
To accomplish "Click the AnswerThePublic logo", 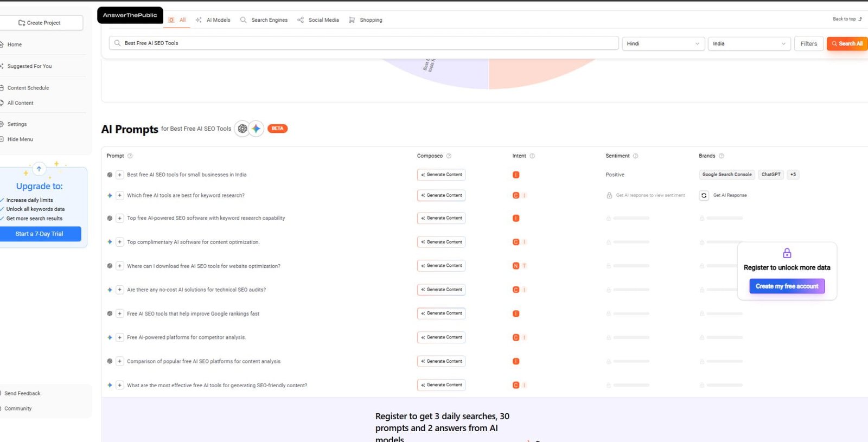I will pyautogui.click(x=130, y=15).
